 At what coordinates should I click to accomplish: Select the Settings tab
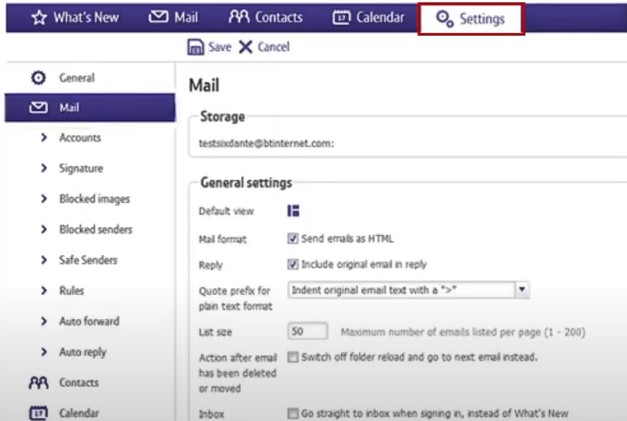coord(471,19)
